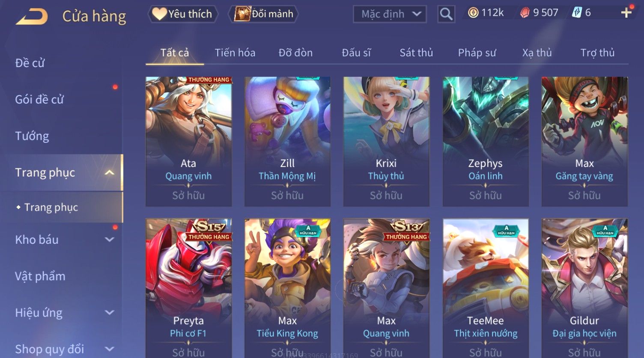Open Đổi mảnh fragment exchange

264,14
